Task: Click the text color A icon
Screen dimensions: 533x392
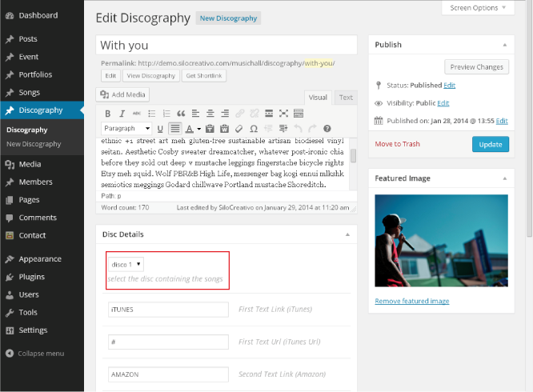Action: click(190, 129)
